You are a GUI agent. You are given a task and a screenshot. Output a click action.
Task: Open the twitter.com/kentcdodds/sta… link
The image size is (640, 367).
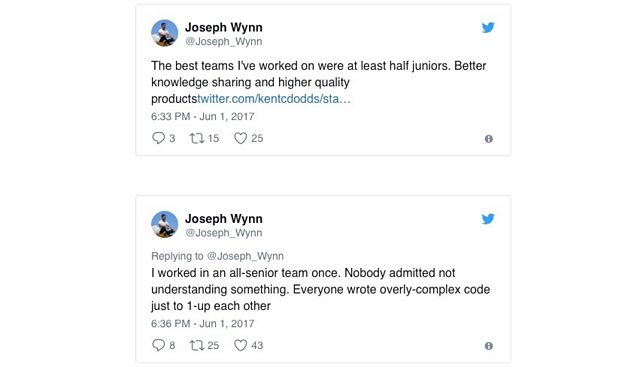coord(273,99)
